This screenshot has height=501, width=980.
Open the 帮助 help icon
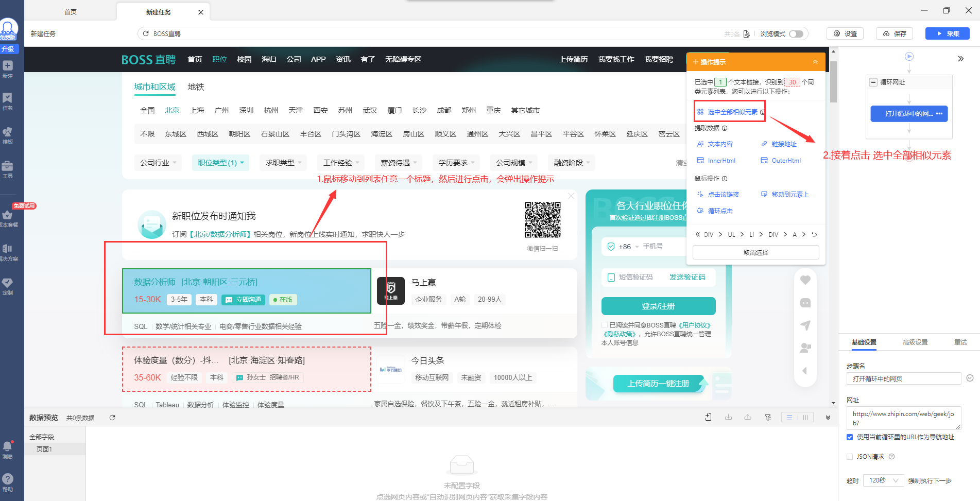click(x=8, y=482)
